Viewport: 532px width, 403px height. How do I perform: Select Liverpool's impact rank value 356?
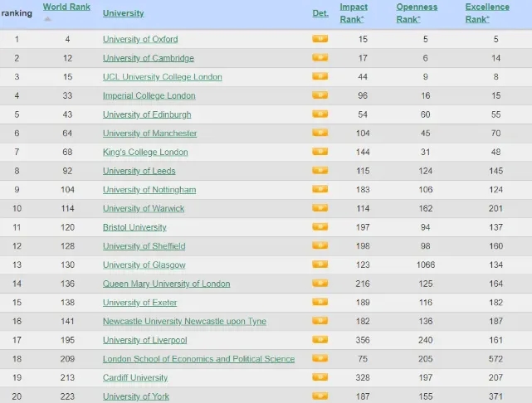click(363, 340)
